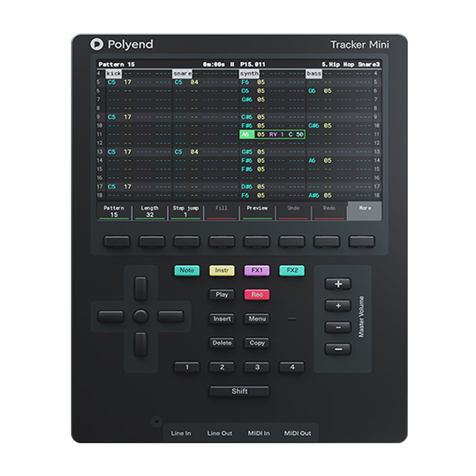Image resolution: width=476 pixels, height=476 pixels.
Task: Hit the Delete key
Action: click(222, 343)
